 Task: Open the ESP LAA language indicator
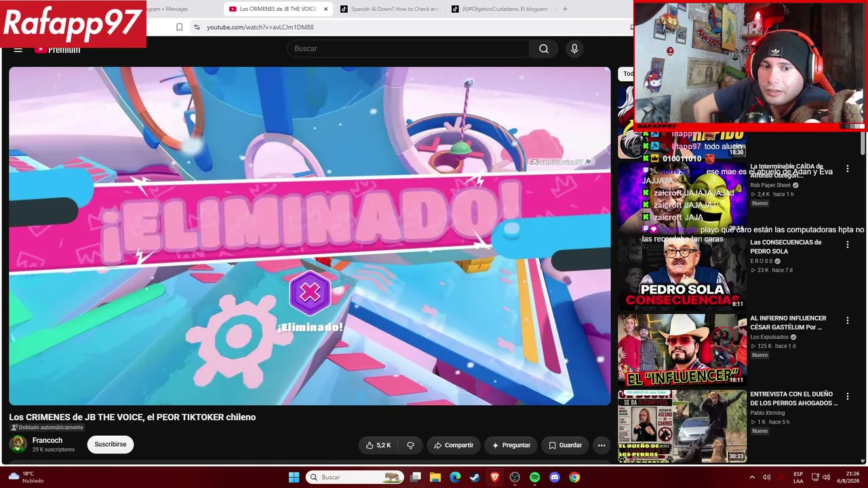(798, 477)
